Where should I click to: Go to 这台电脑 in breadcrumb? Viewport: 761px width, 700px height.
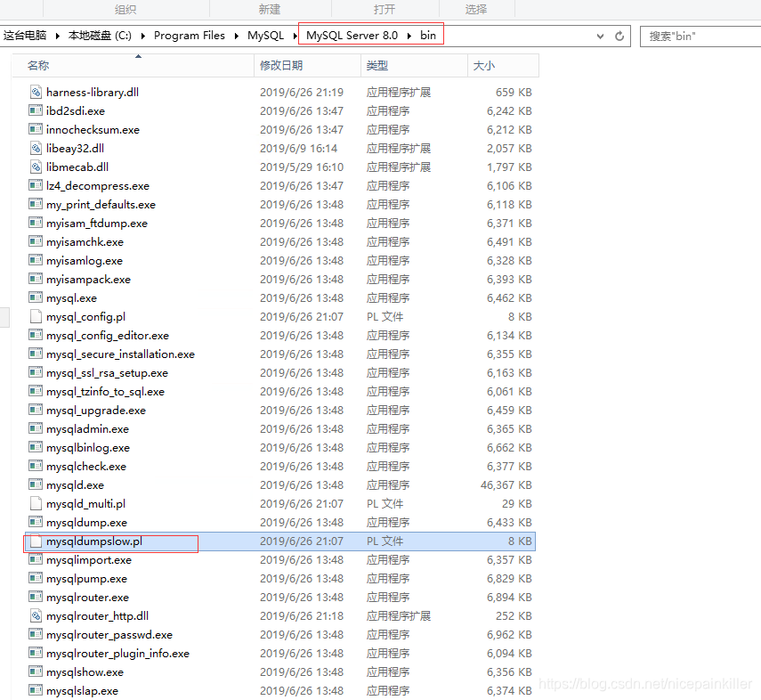[25, 36]
